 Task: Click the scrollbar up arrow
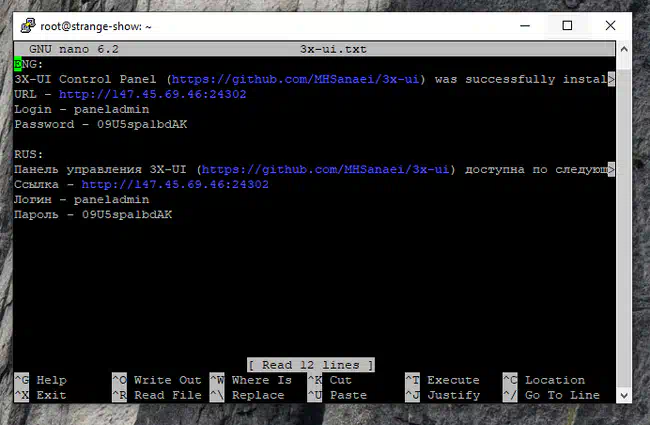click(x=624, y=49)
